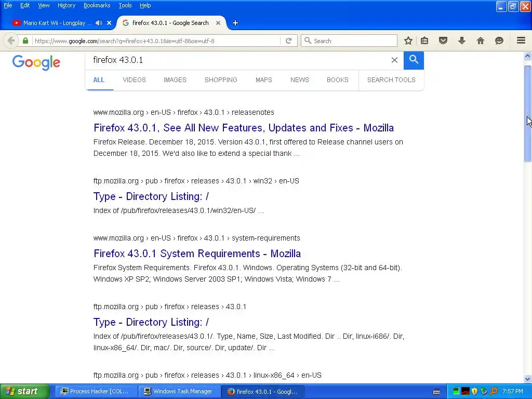The image size is (532, 399).
Task: Open the on-screen keyboard tray icon
Action: pos(436,392)
